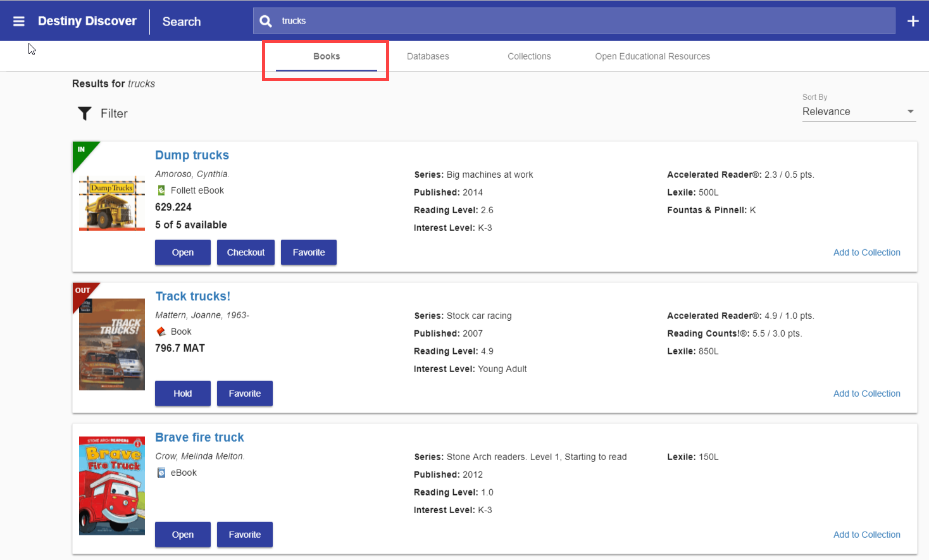Select the Collections tab
Viewport: 929px width, 560px height.
click(529, 56)
